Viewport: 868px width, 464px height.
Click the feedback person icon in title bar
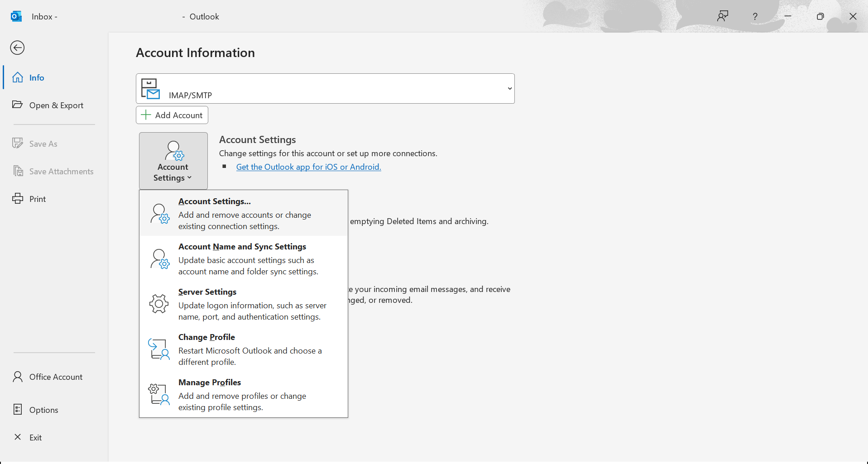(723, 16)
